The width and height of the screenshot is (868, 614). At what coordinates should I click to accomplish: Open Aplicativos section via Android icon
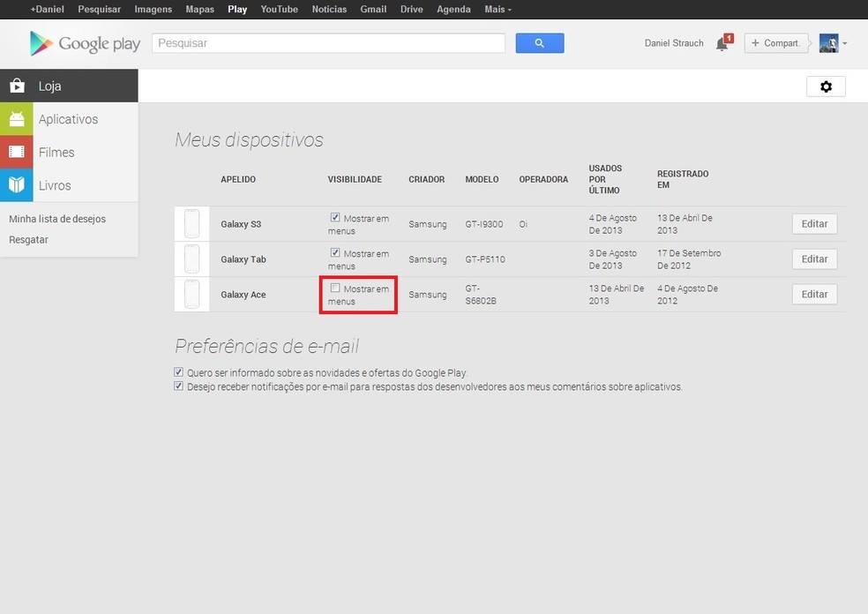point(16,118)
